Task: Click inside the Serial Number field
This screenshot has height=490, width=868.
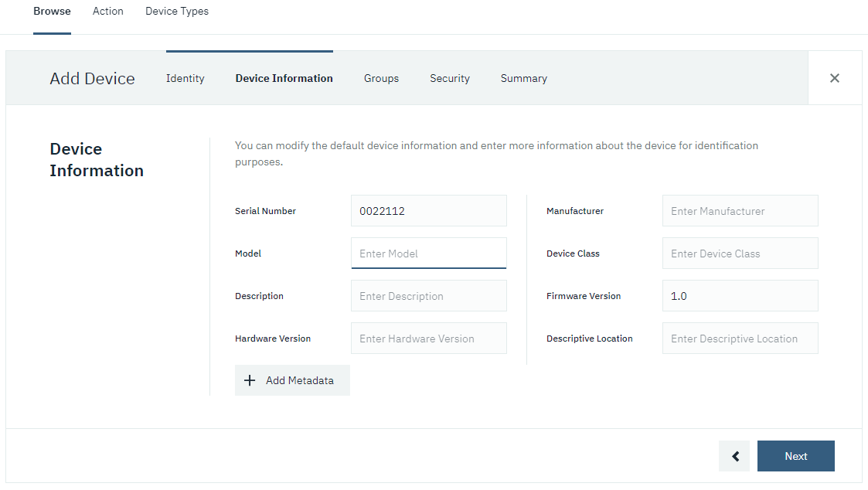Action: pyautogui.click(x=428, y=210)
